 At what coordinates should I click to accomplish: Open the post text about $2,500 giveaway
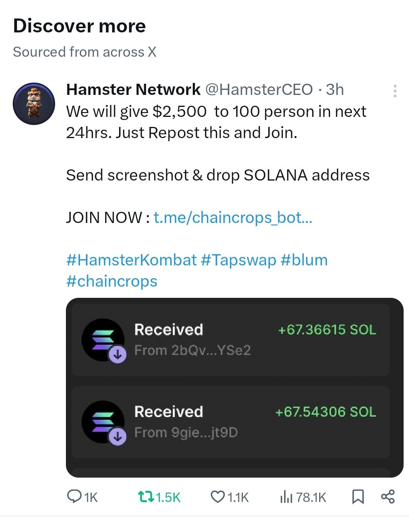(x=216, y=122)
